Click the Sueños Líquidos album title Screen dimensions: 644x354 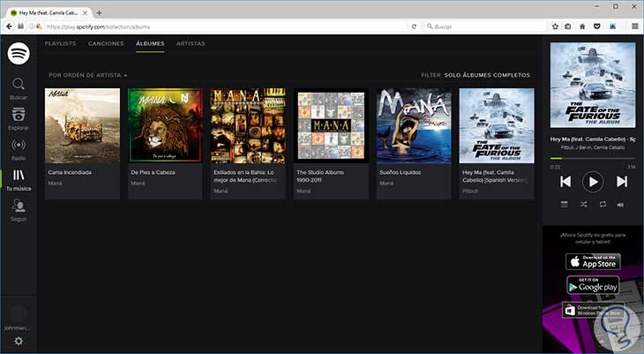click(x=400, y=173)
